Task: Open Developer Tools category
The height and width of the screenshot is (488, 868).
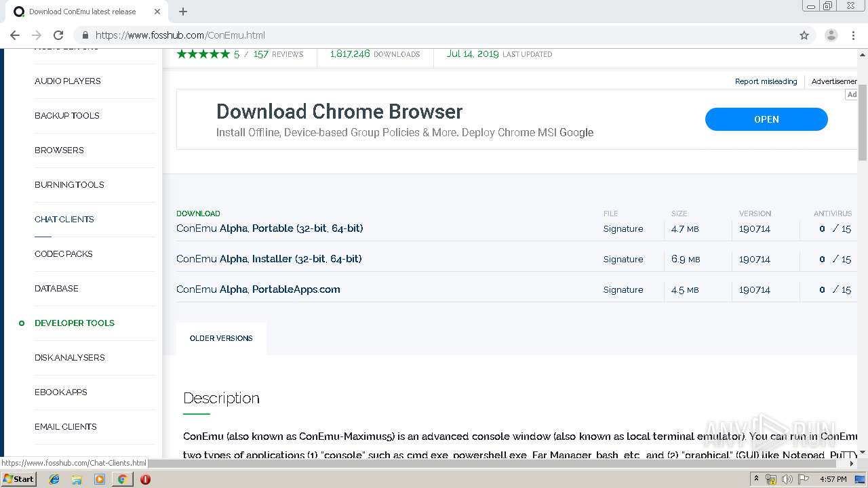Action: (75, 323)
